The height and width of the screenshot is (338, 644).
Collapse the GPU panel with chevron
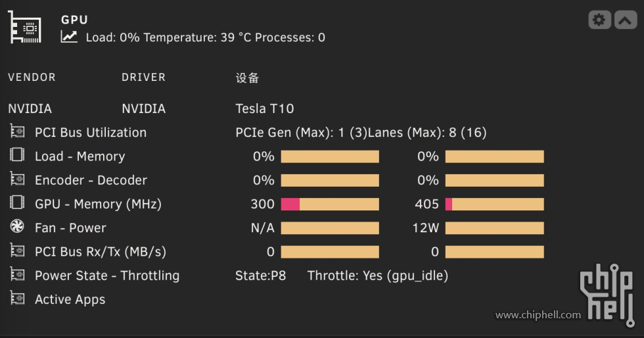pyautogui.click(x=626, y=20)
